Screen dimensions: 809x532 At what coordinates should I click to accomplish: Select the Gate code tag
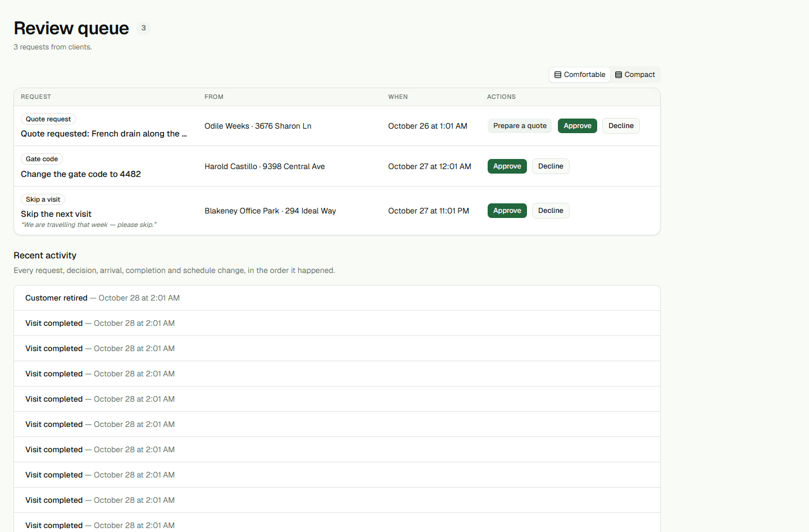42,159
